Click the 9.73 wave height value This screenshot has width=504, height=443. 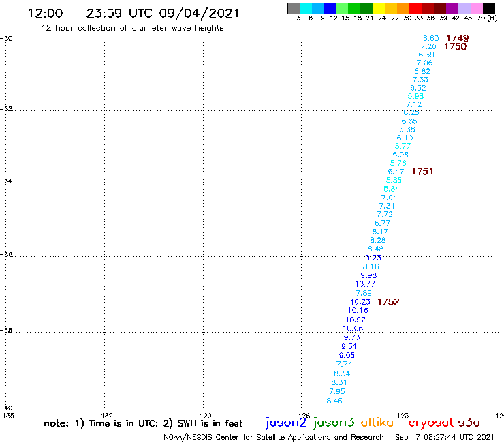click(351, 337)
